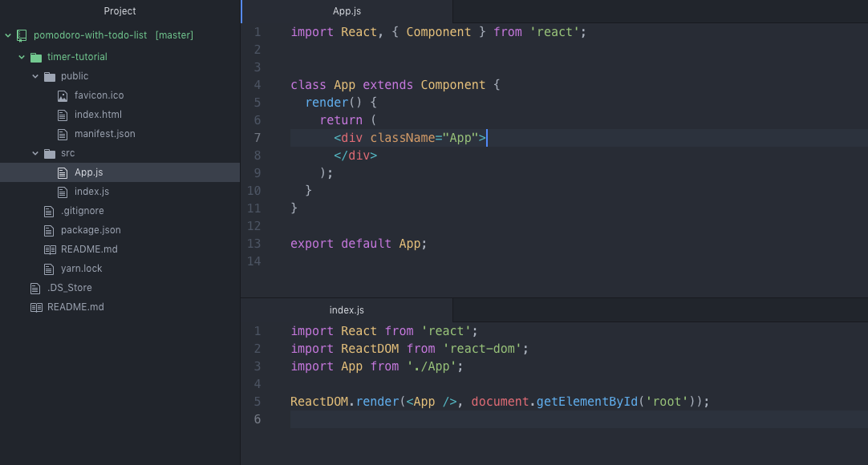Switch to the App.js tab

(x=347, y=10)
